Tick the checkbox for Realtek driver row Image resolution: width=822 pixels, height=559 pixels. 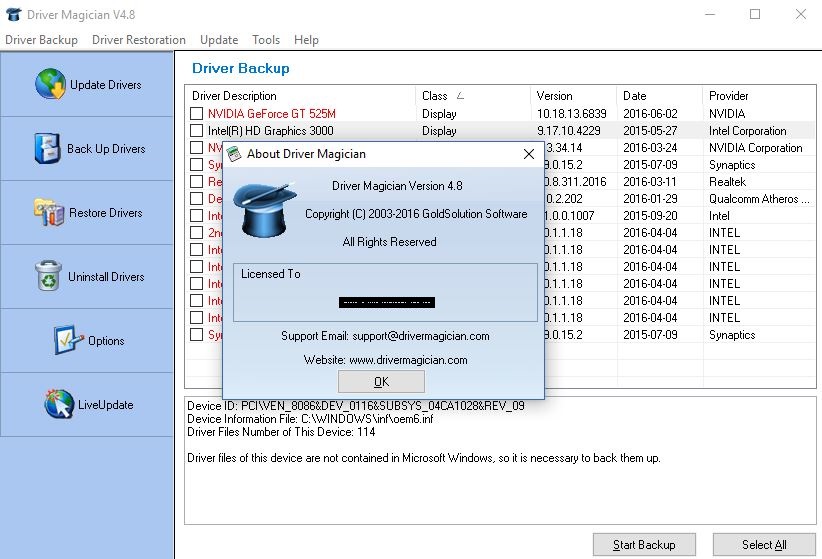[x=197, y=181]
